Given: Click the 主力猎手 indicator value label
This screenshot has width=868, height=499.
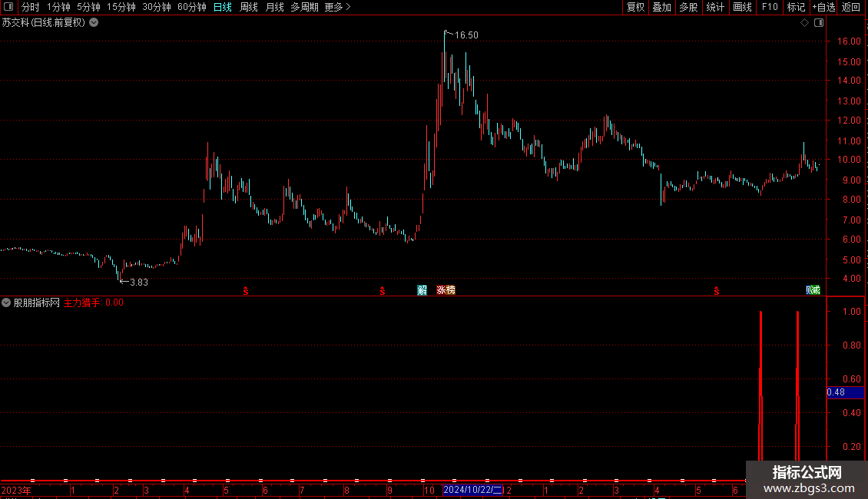Looking at the screenshot, I should 94,302.
